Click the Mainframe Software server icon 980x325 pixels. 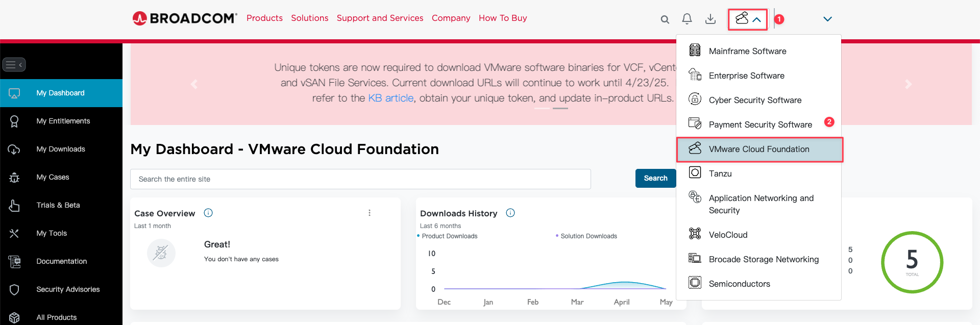695,50
